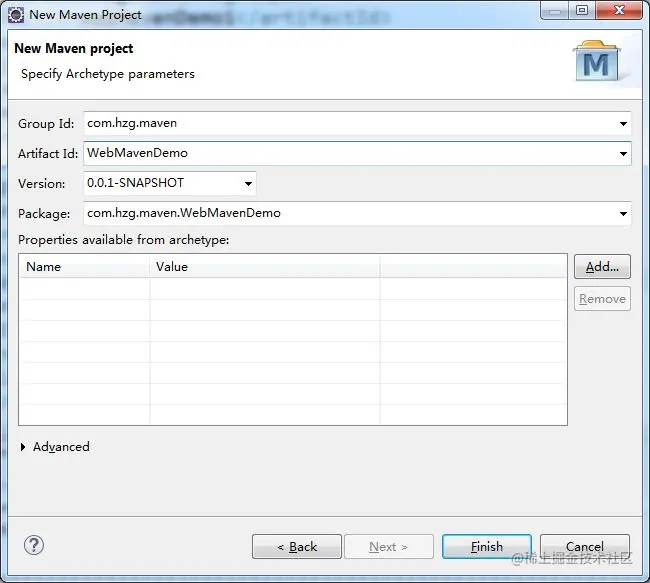
Task: Click the 'Specify Archetype parameters' text
Action: pos(108,74)
